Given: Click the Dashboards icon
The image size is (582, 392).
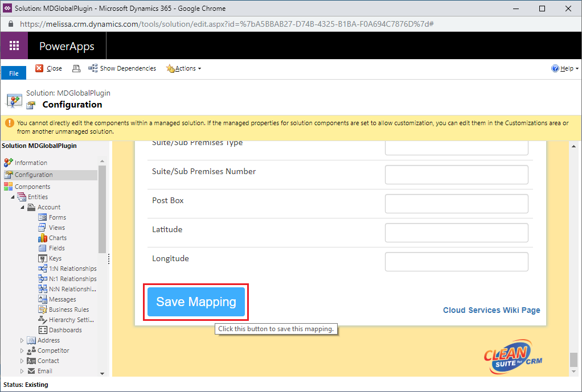Looking at the screenshot, I should point(42,330).
